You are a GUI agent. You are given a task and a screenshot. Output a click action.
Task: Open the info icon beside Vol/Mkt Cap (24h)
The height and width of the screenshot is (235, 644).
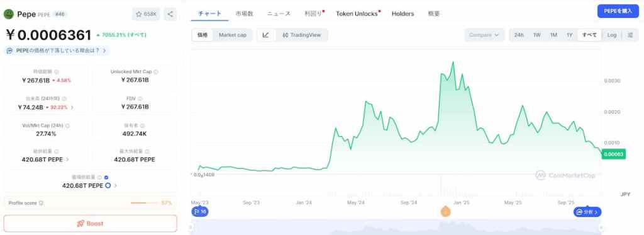click(67, 125)
